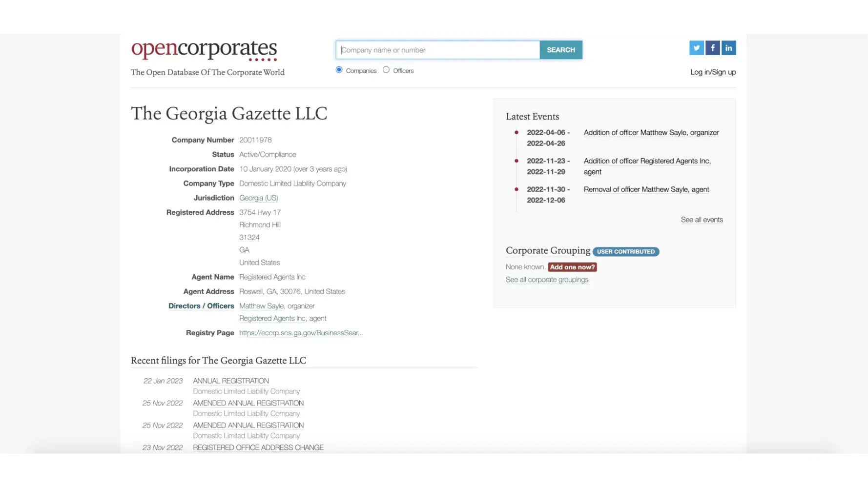The height and width of the screenshot is (488, 868).
Task: Focus the company name search field
Action: coord(438,50)
